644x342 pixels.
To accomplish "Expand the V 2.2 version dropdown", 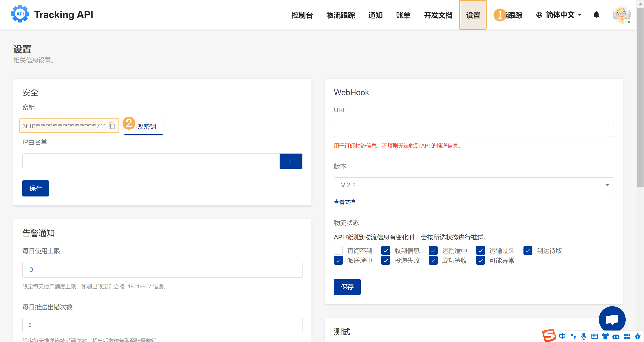I will pos(474,185).
